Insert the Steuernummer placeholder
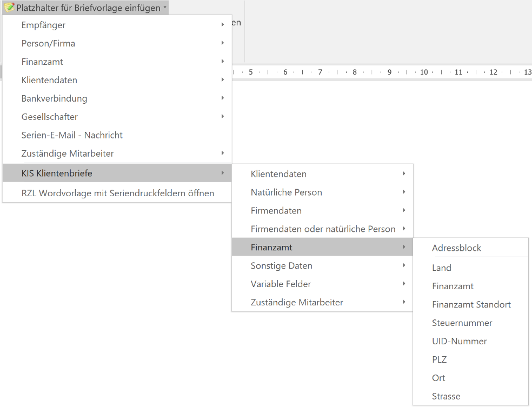 [462, 323]
